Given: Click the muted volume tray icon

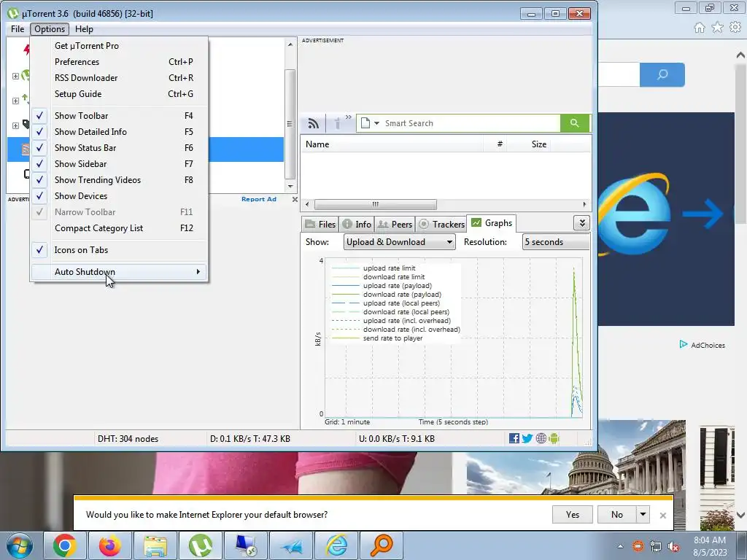Looking at the screenshot, I should 673,547.
